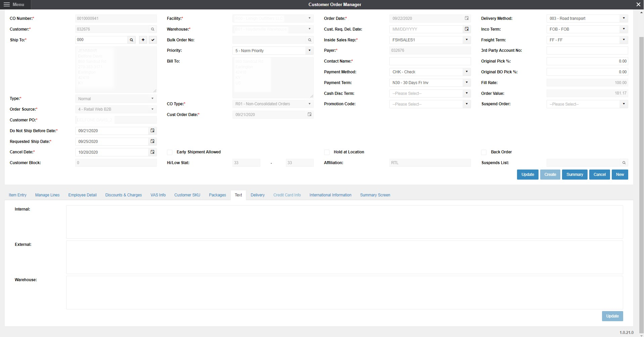Open the Delivery Method dropdown

click(624, 18)
